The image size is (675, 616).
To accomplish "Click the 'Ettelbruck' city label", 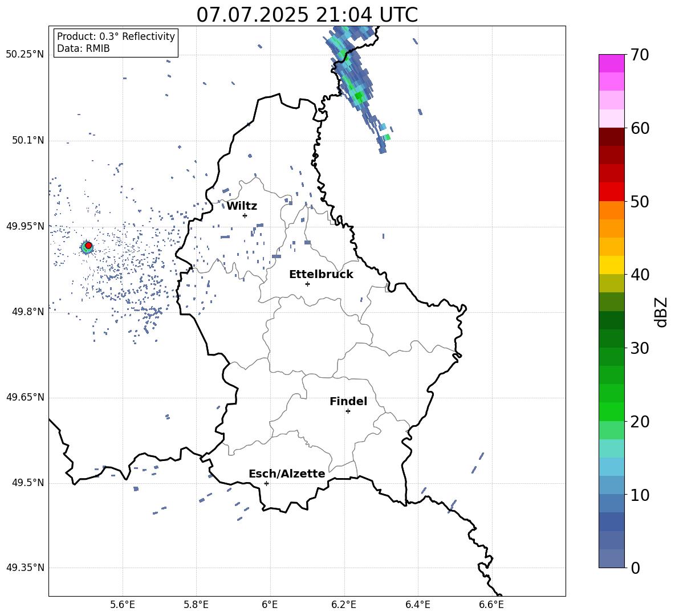I will pos(321,275).
